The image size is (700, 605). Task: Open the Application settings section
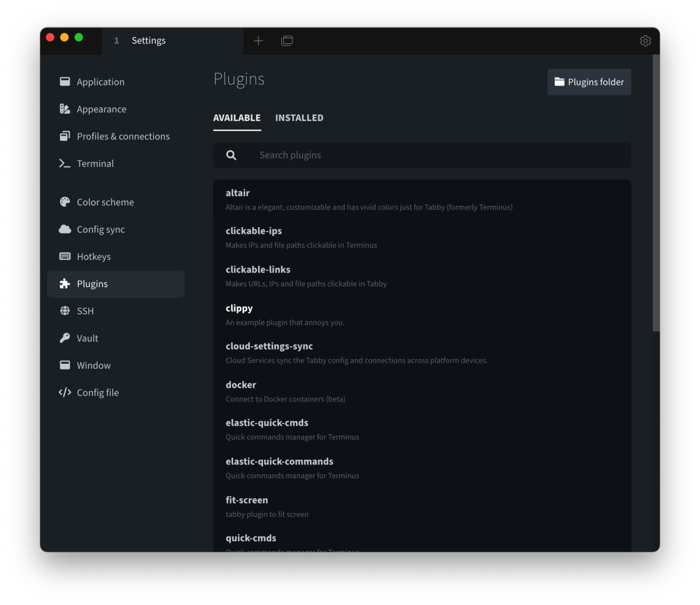click(x=100, y=82)
